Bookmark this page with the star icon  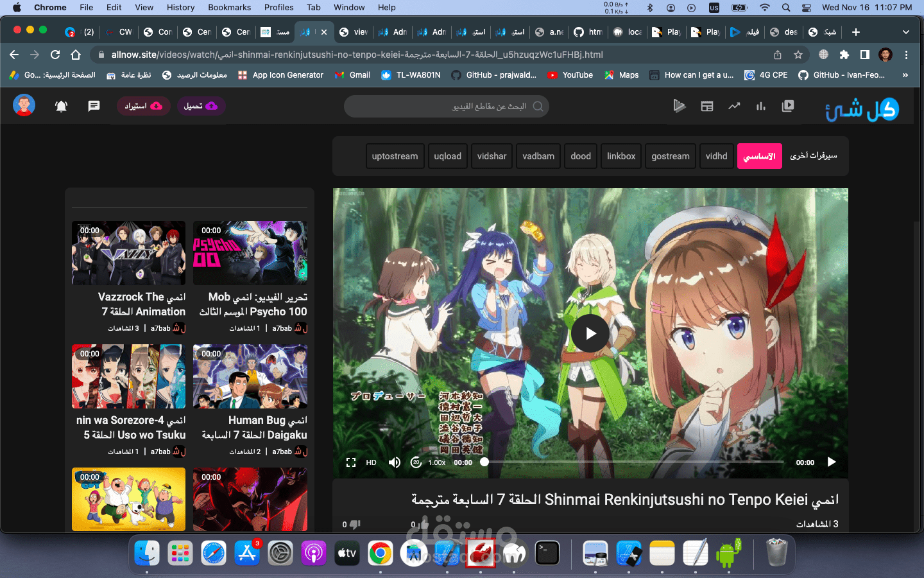click(798, 55)
